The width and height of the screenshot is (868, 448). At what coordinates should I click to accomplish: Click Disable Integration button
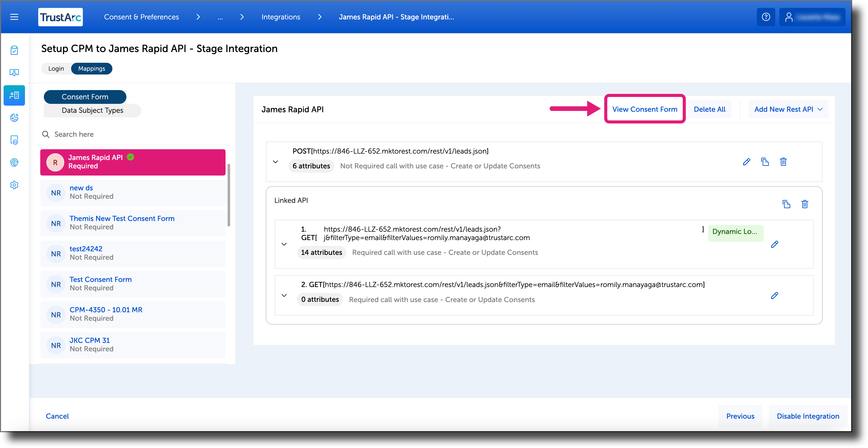[x=808, y=416]
